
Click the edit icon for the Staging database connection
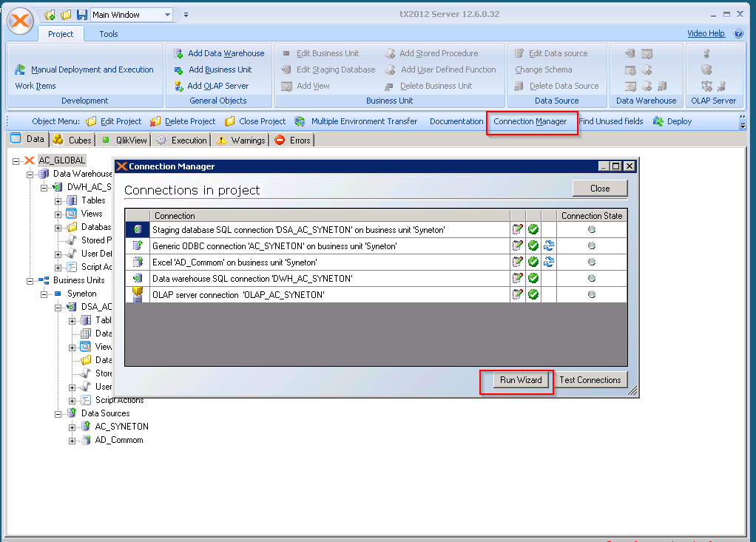point(518,230)
